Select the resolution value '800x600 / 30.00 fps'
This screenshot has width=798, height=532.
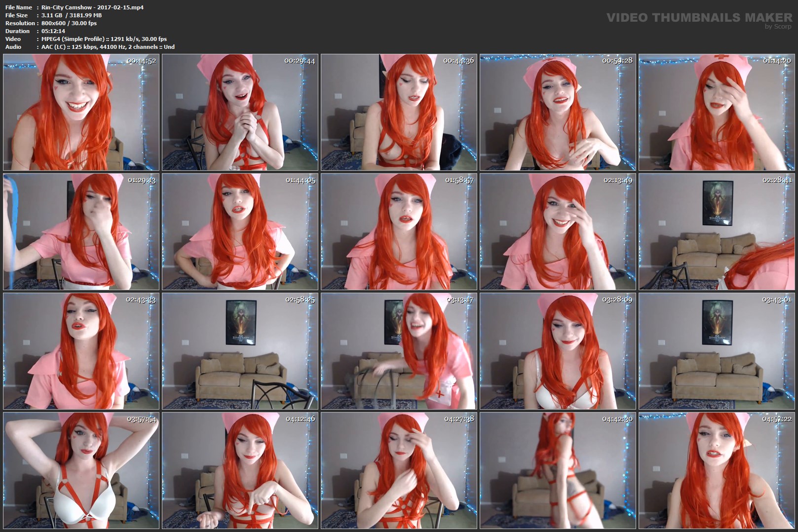69,23
